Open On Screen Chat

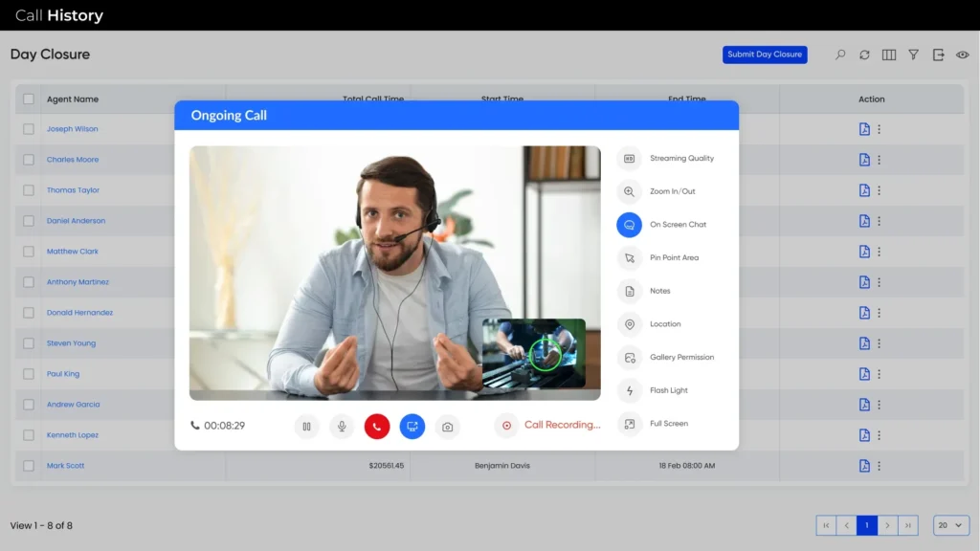tap(629, 225)
